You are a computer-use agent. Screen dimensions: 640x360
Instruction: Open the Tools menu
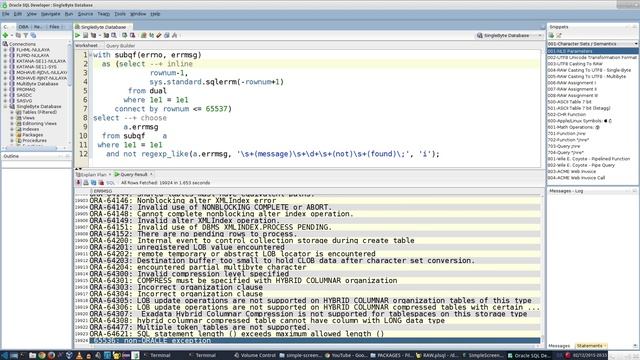pos(120,14)
